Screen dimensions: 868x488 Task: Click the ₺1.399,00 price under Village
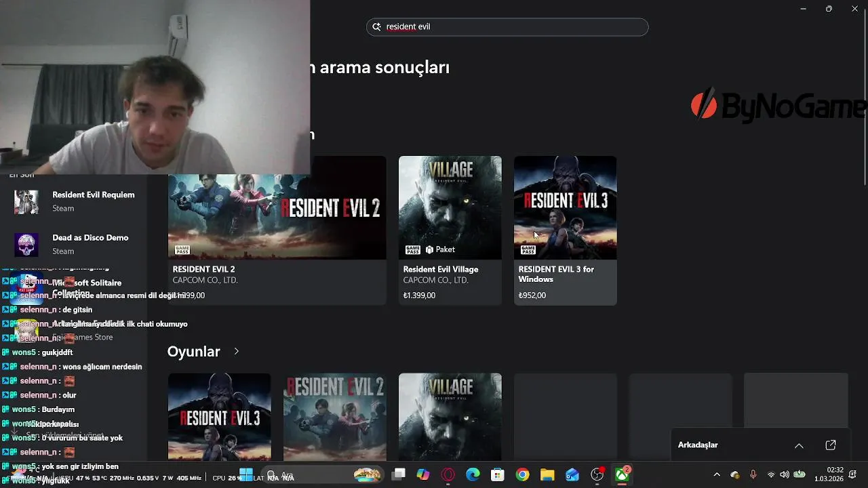(419, 296)
